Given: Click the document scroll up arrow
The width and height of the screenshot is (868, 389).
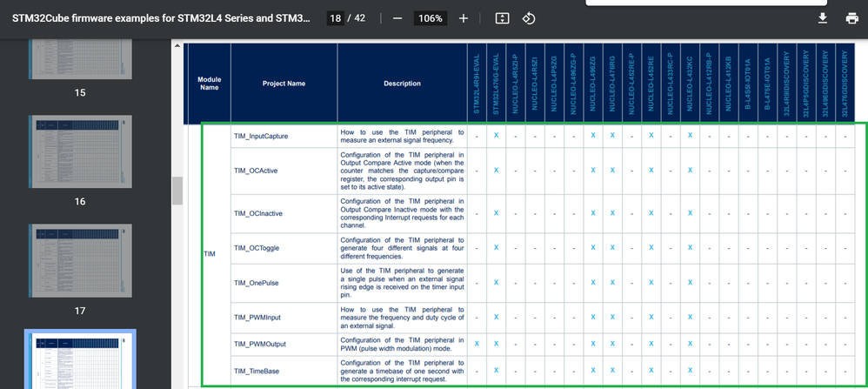Looking at the screenshot, I should (x=177, y=46).
